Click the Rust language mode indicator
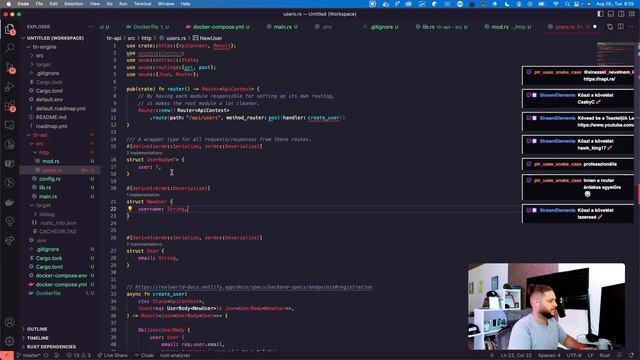640x360 pixels. coord(605,356)
